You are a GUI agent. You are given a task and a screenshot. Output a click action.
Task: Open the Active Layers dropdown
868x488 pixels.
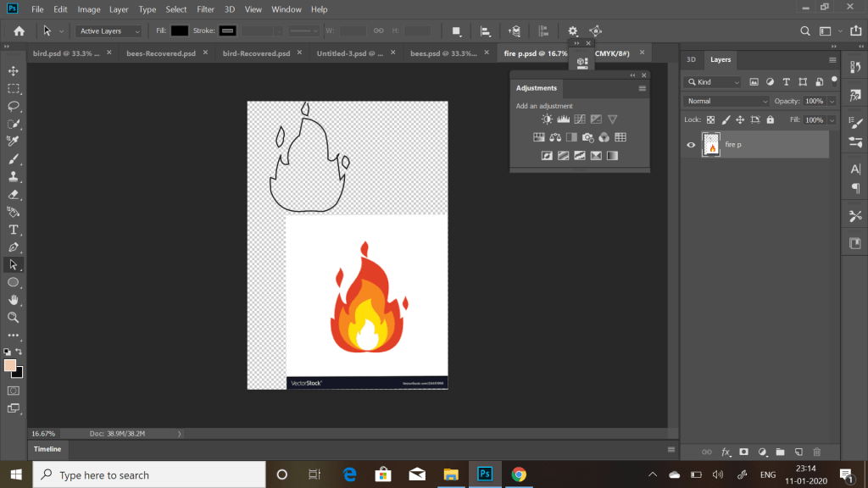pyautogui.click(x=108, y=30)
